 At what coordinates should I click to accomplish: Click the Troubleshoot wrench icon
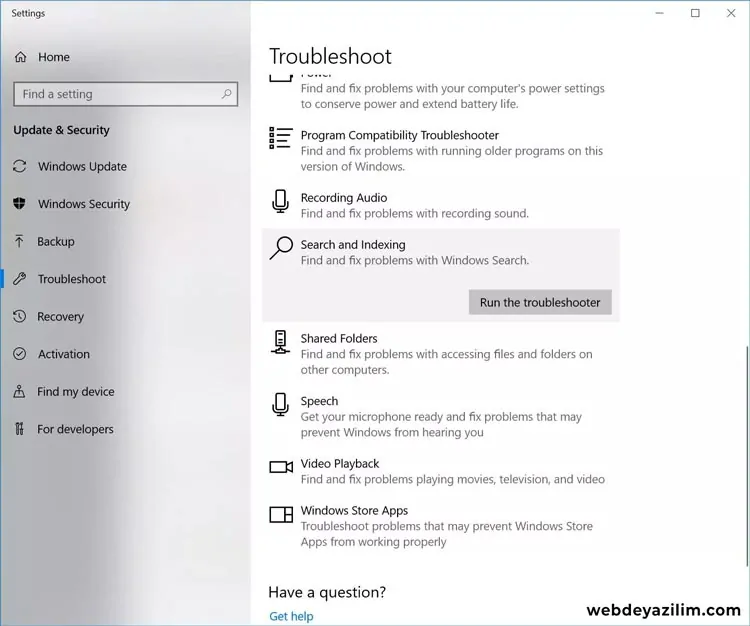20,278
